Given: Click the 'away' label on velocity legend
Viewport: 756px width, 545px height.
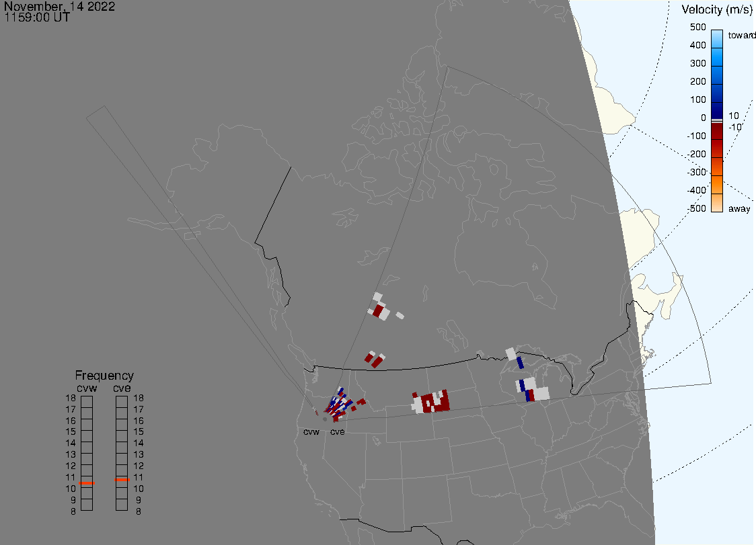Looking at the screenshot, I should tap(739, 208).
